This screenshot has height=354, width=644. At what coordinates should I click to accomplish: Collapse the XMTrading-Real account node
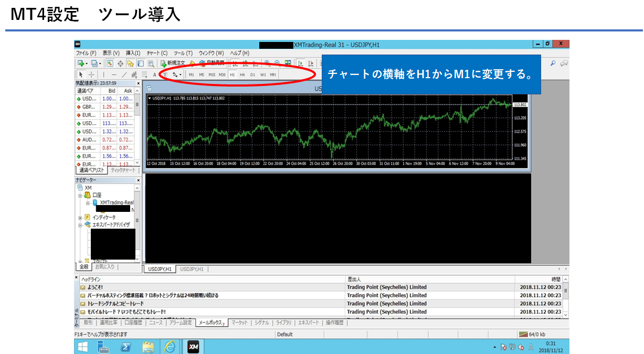point(88,202)
